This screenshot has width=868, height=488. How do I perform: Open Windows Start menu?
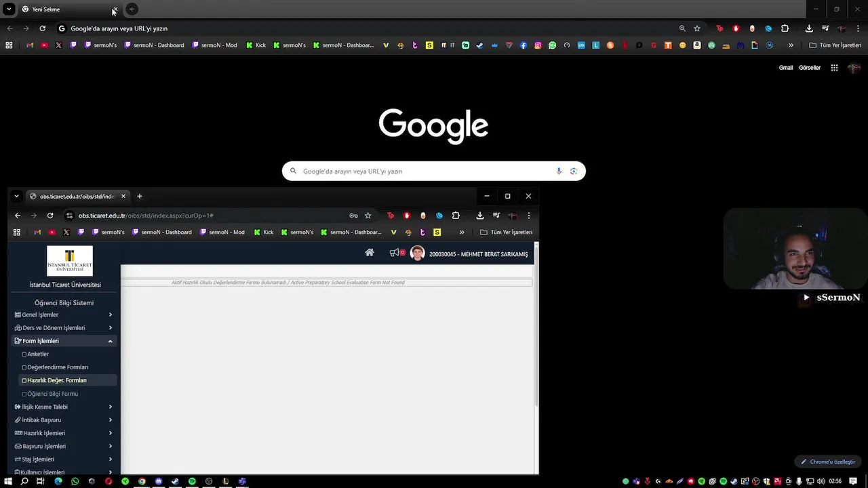[8, 481]
